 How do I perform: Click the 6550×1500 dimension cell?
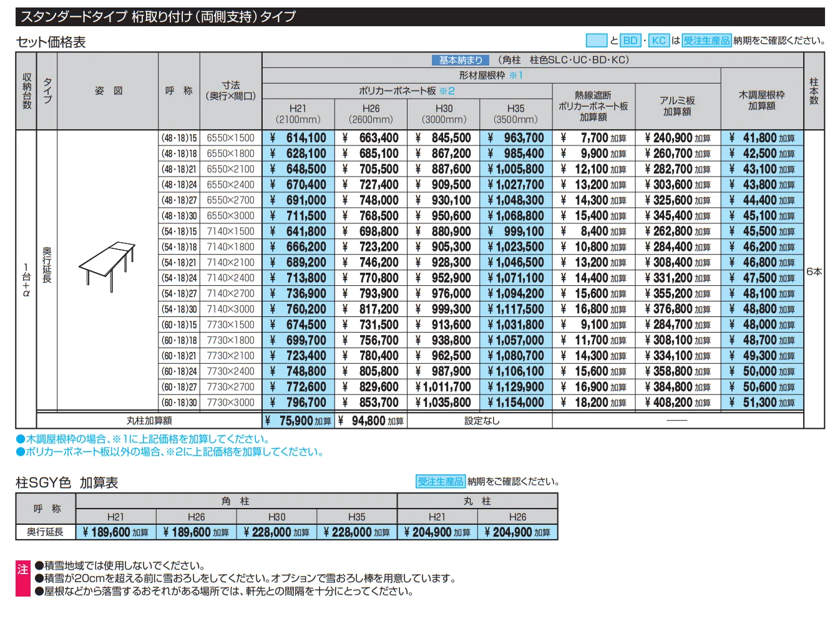point(231,138)
